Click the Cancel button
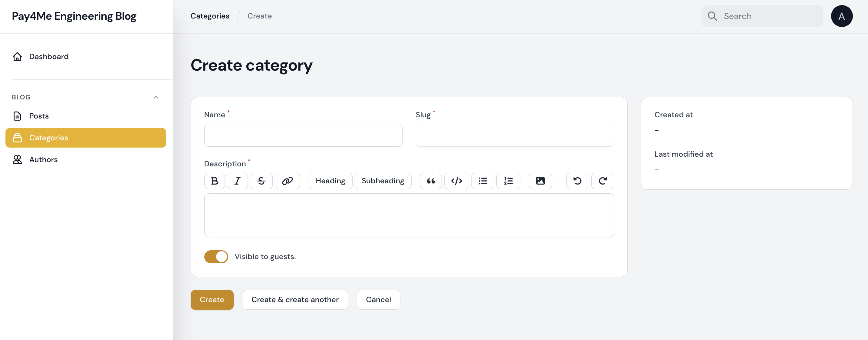868x340 pixels. 378,299
